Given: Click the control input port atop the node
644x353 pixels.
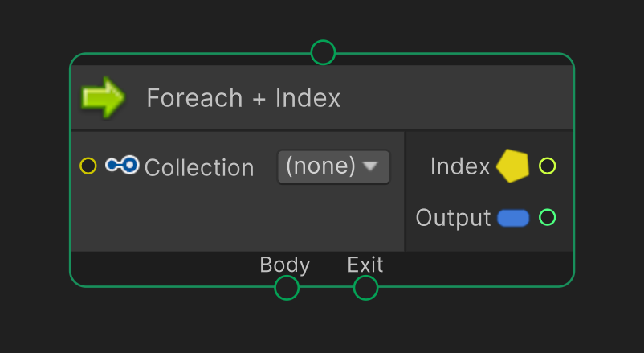Looking at the screenshot, I should click(x=323, y=52).
